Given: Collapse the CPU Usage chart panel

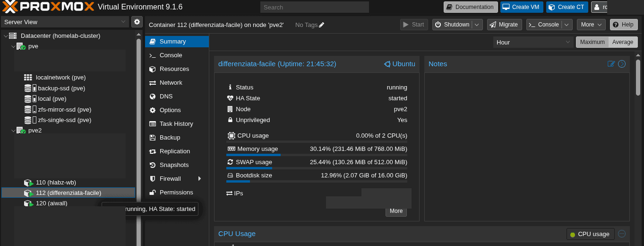Looking at the screenshot, I should [622, 234].
